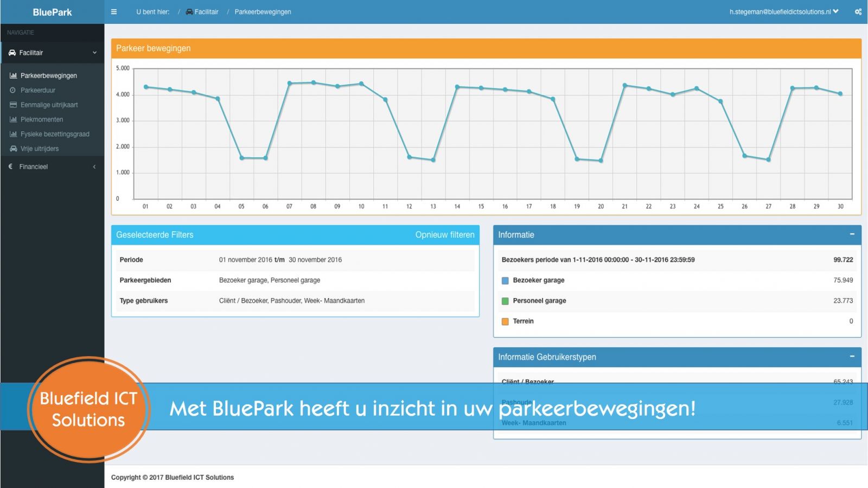Click the car icon beside Facilitair breadcrumb
Viewport: 868px width, 488px height.
tap(189, 12)
